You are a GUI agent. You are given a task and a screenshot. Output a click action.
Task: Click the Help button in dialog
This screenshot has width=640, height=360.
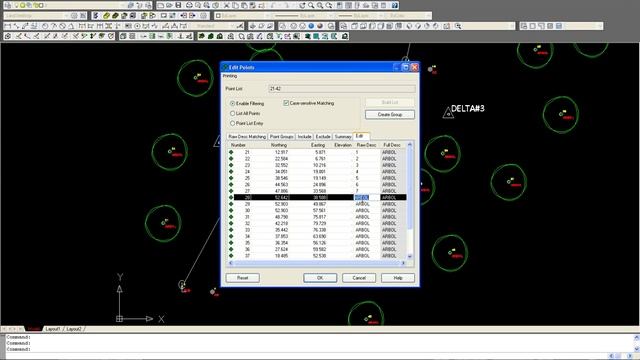[398, 278]
